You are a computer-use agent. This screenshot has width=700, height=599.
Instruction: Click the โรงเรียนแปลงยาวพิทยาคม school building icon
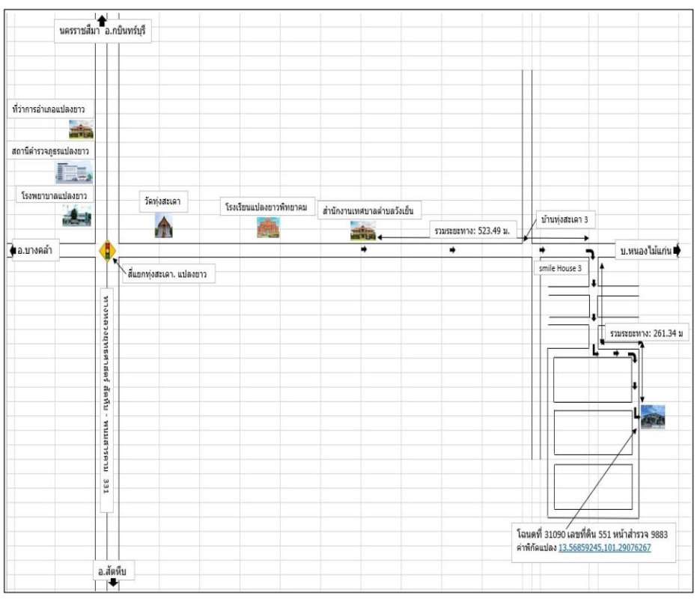pyautogui.click(x=268, y=228)
